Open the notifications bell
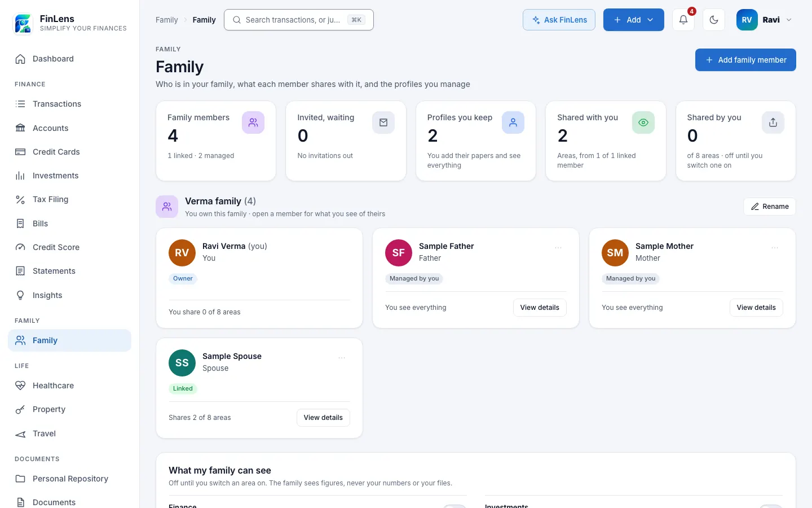Viewport: 812px width, 508px height. click(x=683, y=20)
